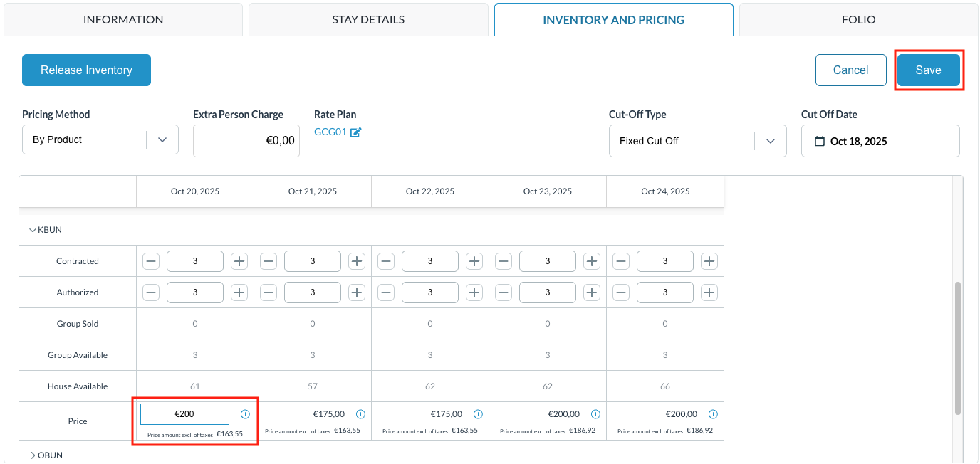Click the Release Inventory button

pos(86,70)
